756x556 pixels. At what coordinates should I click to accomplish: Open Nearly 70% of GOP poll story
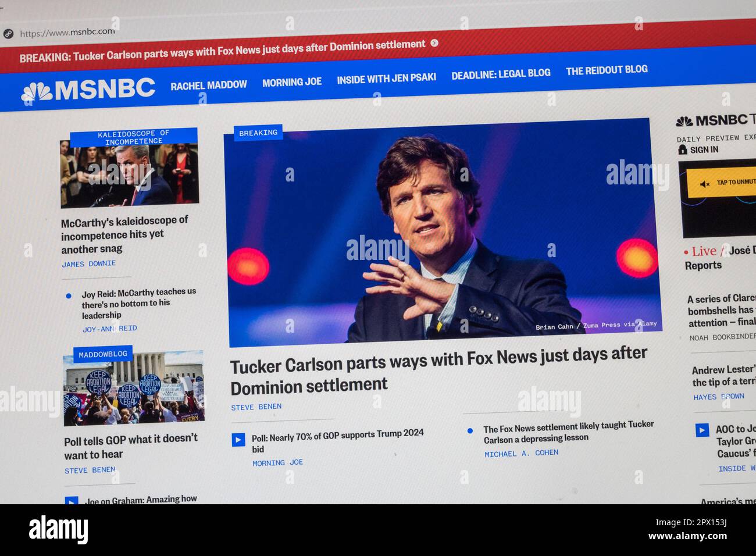click(x=337, y=440)
